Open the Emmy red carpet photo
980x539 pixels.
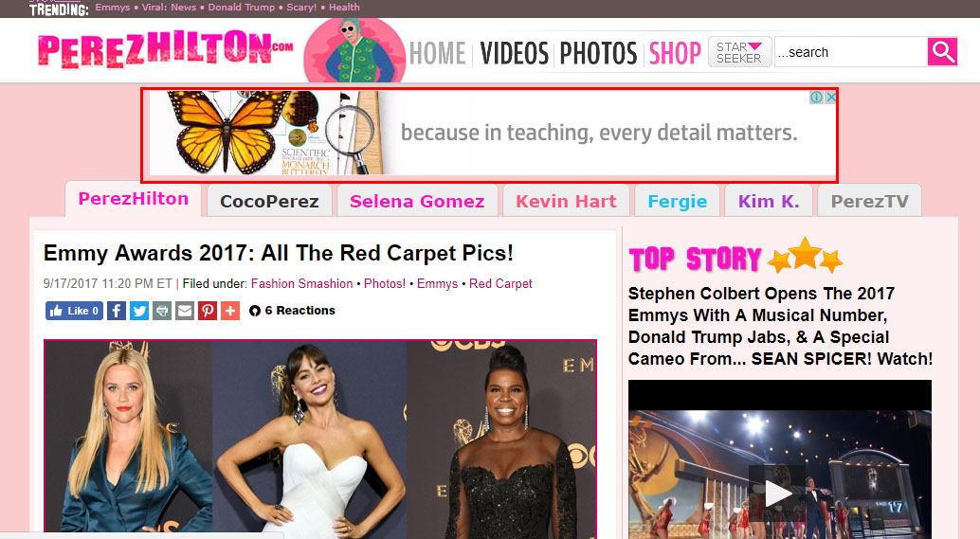[320, 440]
